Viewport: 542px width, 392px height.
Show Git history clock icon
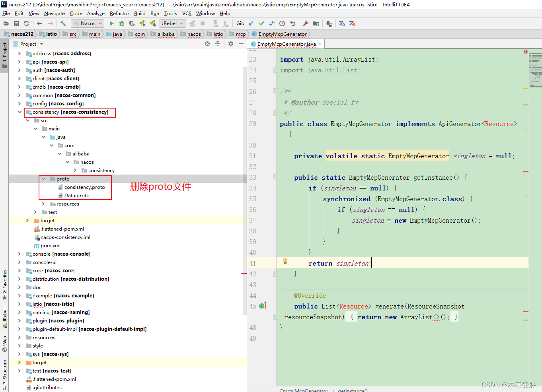tap(282, 23)
